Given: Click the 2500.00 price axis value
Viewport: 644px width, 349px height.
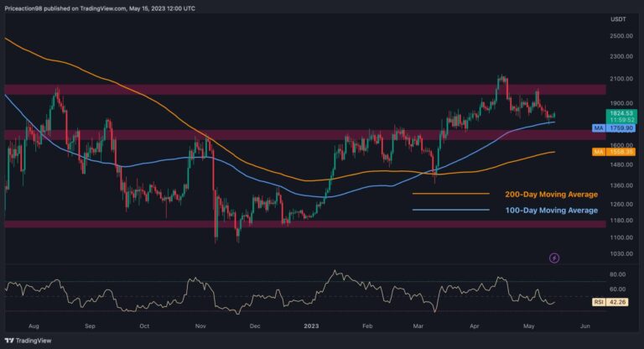Looking at the screenshot, I should click(621, 36).
